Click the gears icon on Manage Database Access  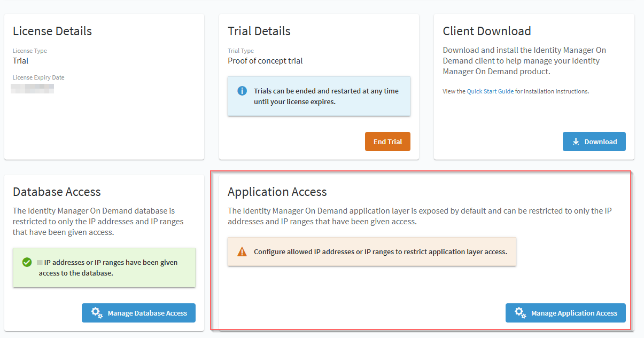click(97, 313)
